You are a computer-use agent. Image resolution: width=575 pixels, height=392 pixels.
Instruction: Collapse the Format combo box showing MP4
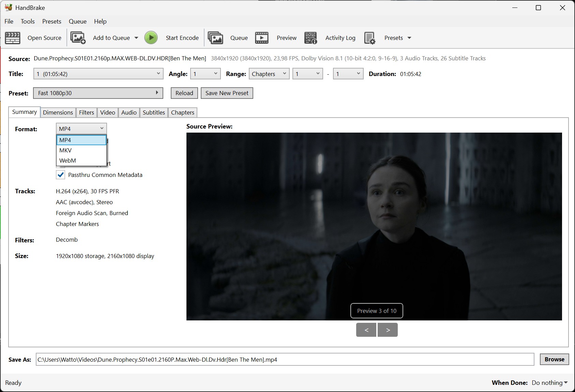click(81, 129)
